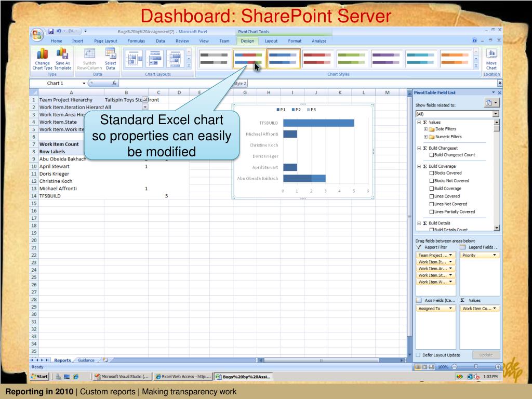The width and height of the screenshot is (532, 399).
Task: Open Excel Help question mark icon
Action: 474,41
